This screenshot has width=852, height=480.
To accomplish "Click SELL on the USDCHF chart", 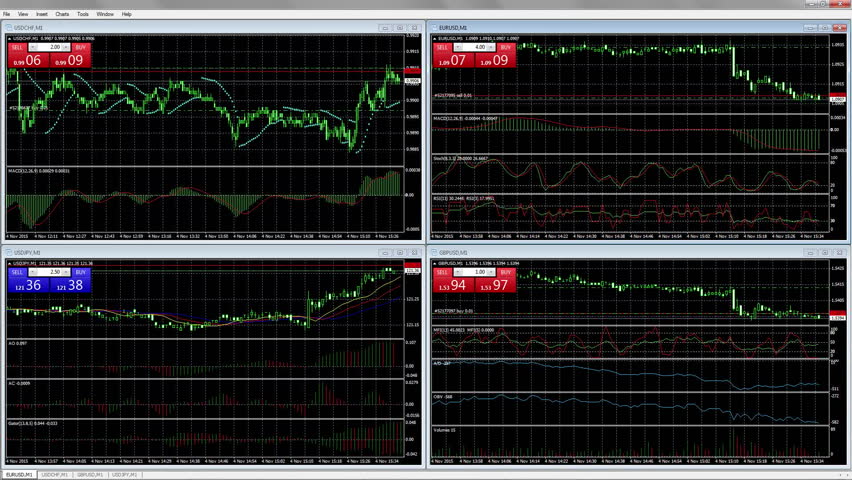I will 17,47.
